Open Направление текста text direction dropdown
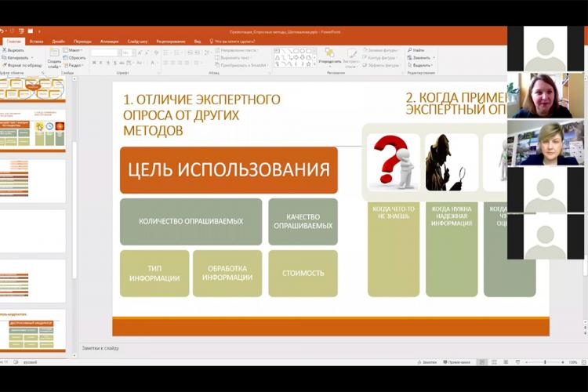Viewport: 588px width, 392px height. 237,50
